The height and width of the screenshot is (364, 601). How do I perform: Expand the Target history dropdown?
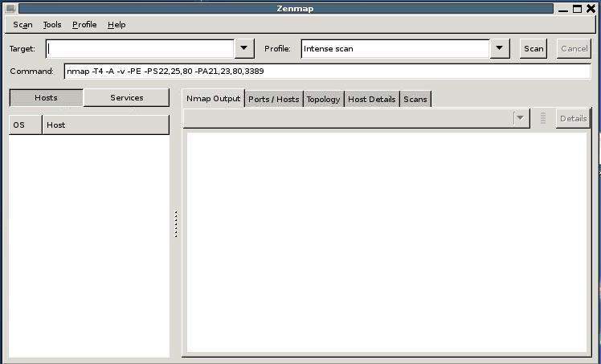(244, 48)
